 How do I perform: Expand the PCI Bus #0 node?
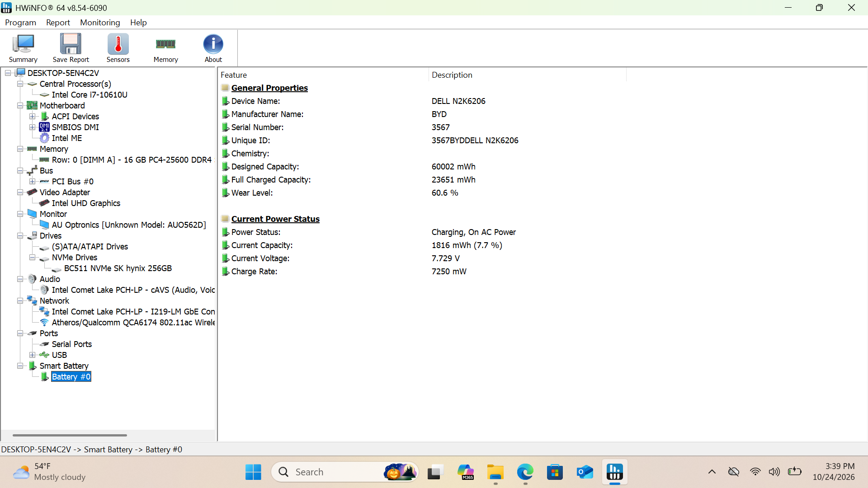tap(32, 182)
